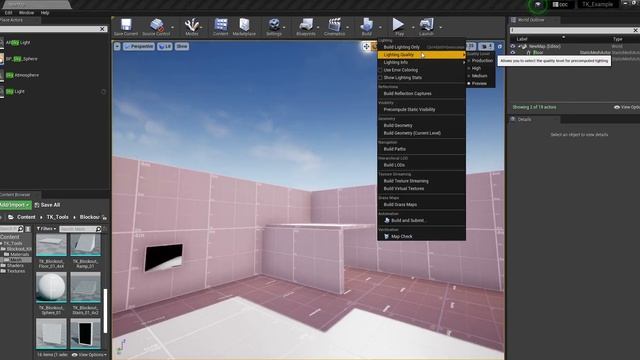Open the Lighting Quality submenu
Viewport: 640px width, 360px height.
pos(421,55)
